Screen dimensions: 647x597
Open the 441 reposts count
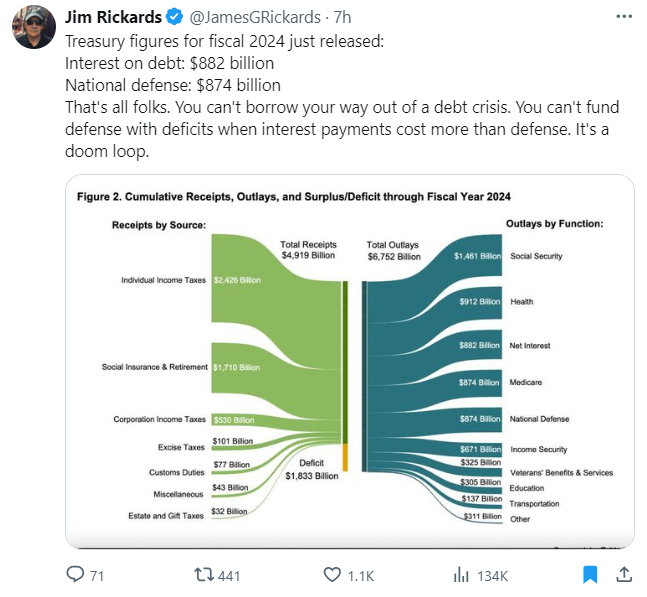click(229, 576)
